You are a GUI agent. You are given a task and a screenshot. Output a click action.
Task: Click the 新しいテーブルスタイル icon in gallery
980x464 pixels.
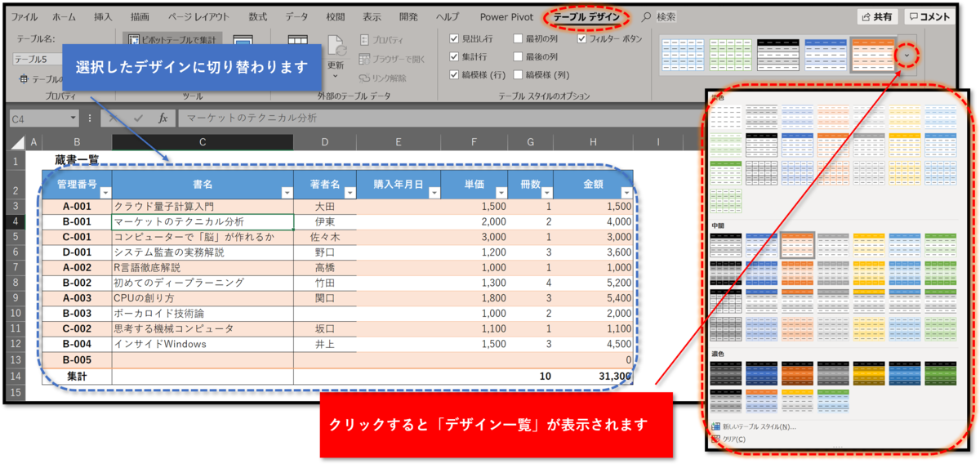[716, 426]
